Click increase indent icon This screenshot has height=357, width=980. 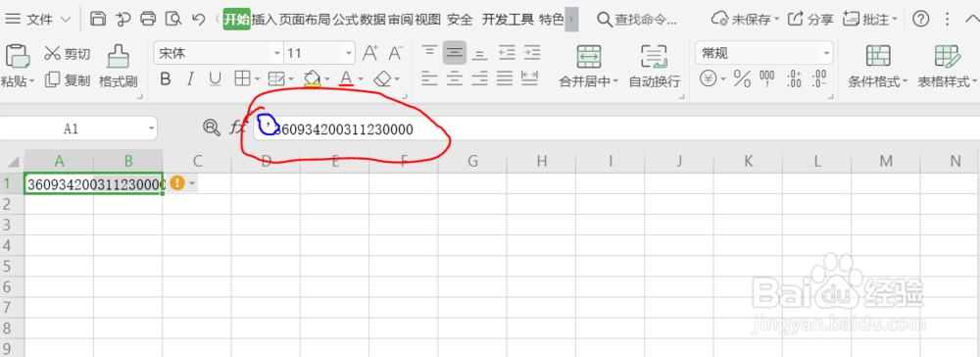click(x=531, y=53)
